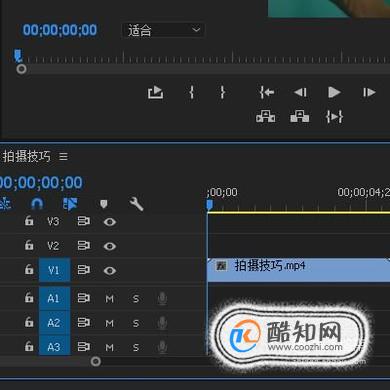Solo track A2

(x=136, y=323)
